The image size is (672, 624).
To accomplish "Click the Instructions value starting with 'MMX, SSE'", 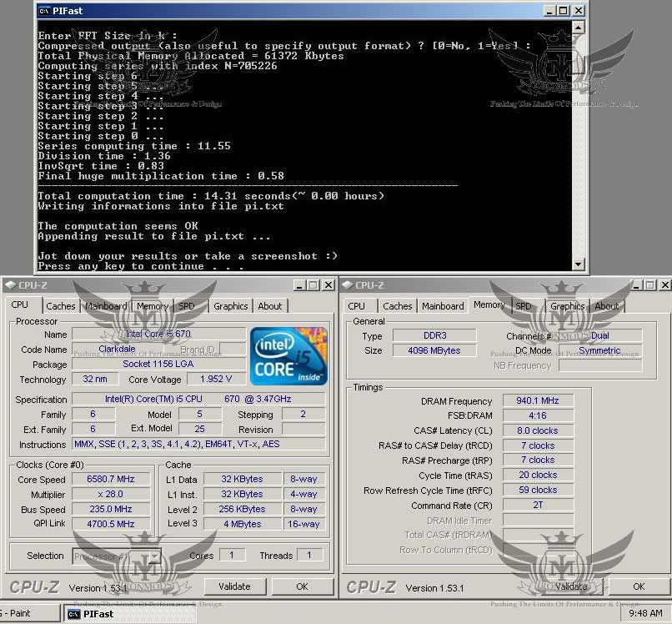I will pyautogui.click(x=198, y=445).
